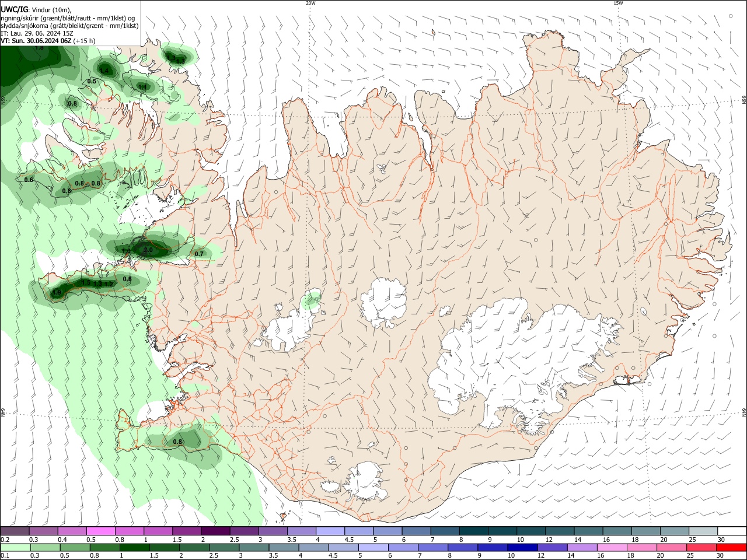747x560 pixels.
Task: Click the 15W longitude label
Action: 618,3
